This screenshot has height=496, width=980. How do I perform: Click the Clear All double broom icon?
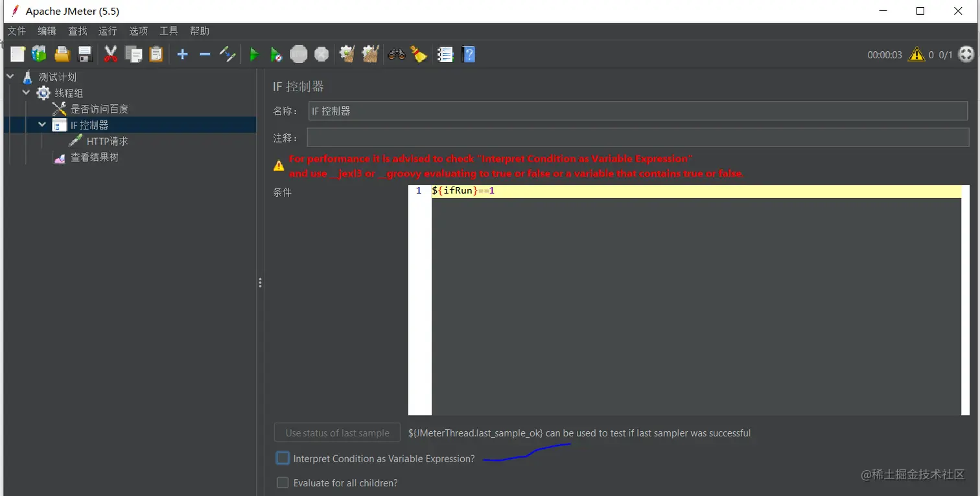tap(370, 54)
